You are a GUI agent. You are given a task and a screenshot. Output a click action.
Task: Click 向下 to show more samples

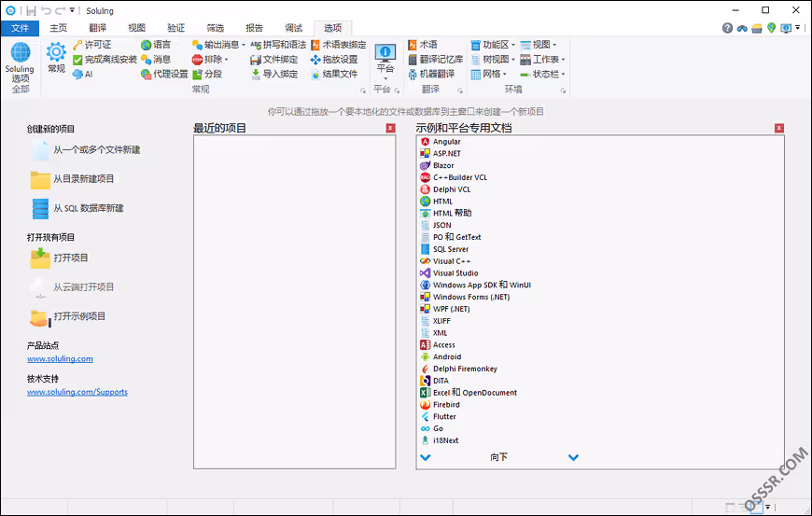coord(499,457)
